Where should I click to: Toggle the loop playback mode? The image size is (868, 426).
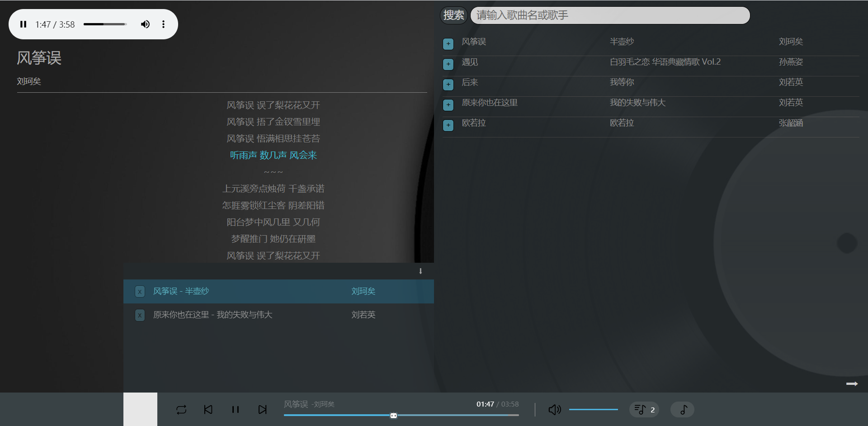(181, 410)
